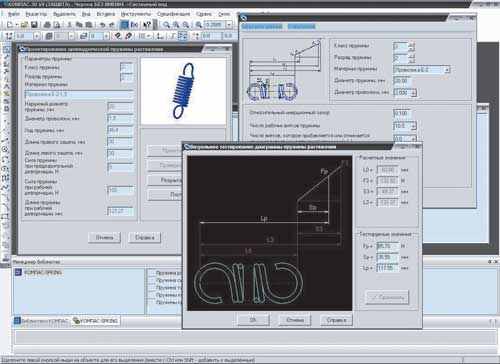Click the Print icon in toolbar
The width and height of the screenshot is (500, 364).
click(47, 25)
